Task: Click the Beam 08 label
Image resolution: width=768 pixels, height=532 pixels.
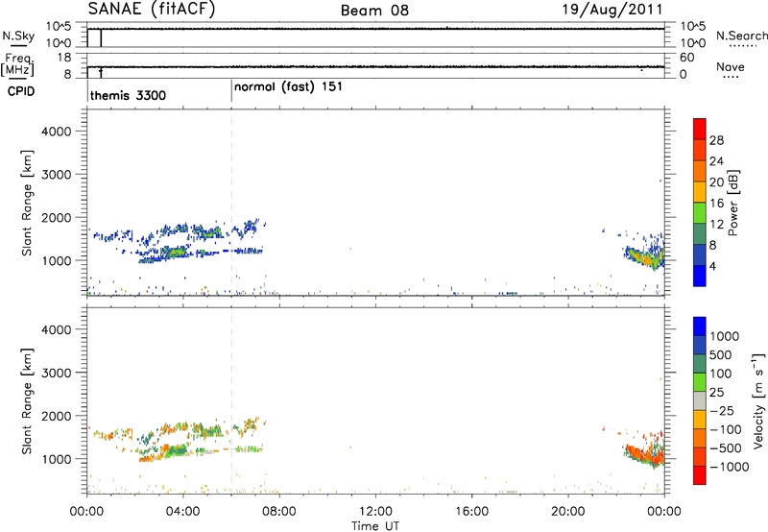Action: click(374, 11)
